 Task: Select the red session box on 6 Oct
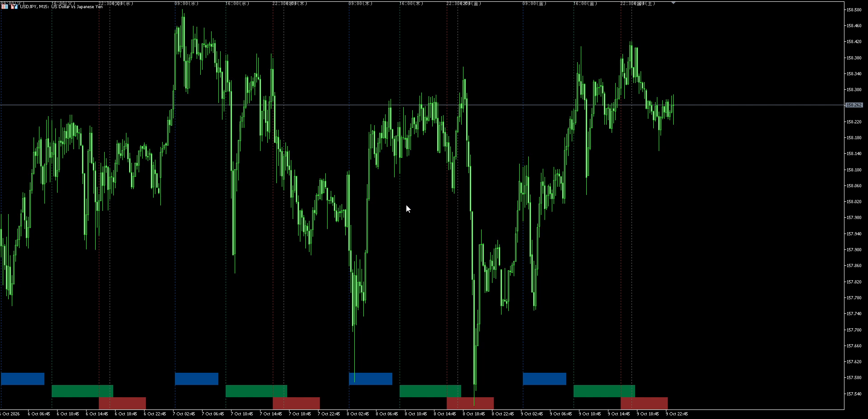(122, 403)
